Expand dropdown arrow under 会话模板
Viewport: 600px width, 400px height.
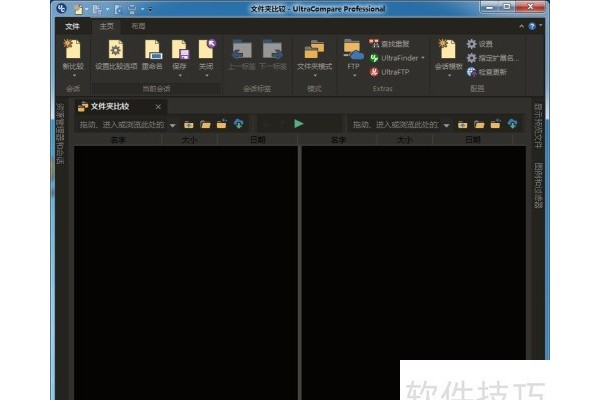[449, 76]
